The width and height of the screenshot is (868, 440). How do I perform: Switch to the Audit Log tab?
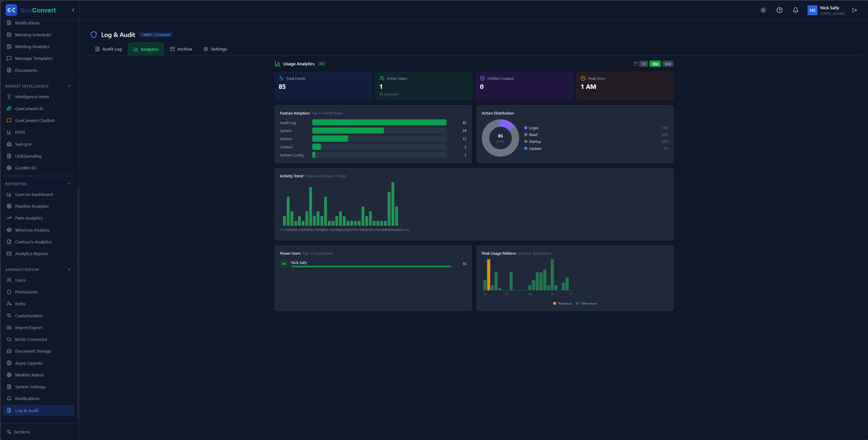[108, 49]
